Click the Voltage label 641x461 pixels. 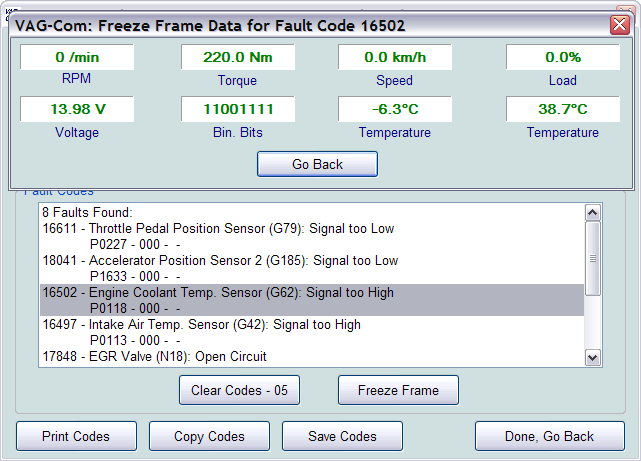click(x=77, y=132)
